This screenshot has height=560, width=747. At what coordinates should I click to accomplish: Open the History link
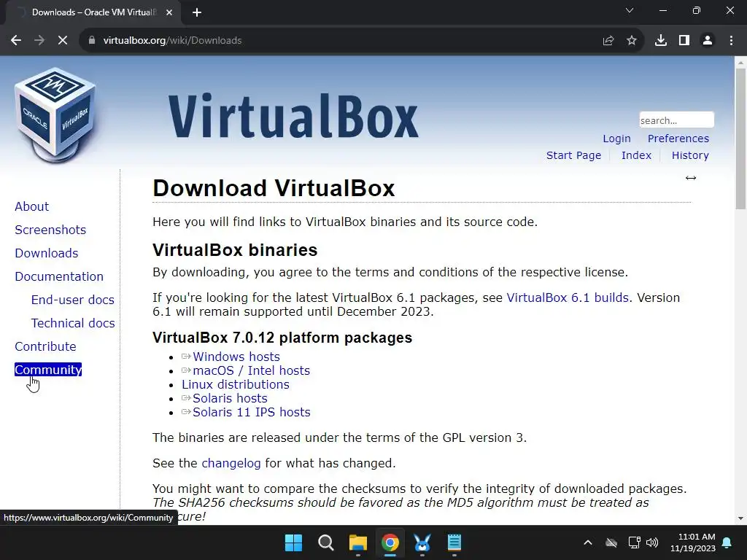pyautogui.click(x=690, y=155)
